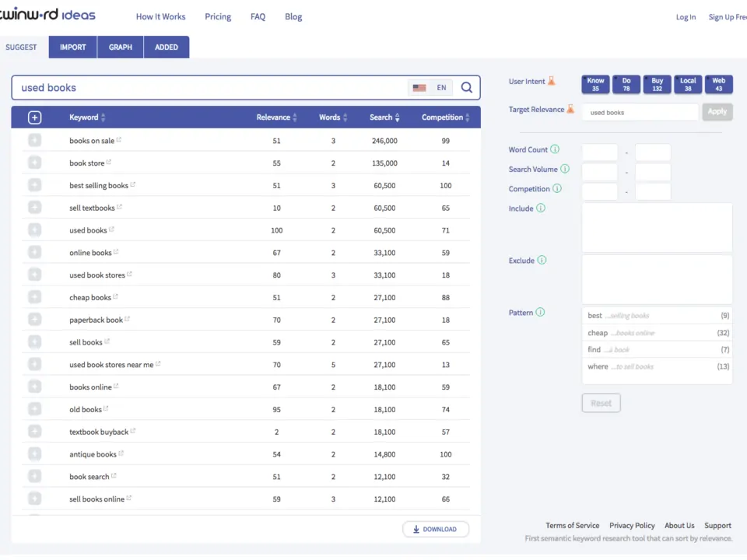The width and height of the screenshot is (747, 560).
Task: Add 'old books' with plus icon
Action: (34, 409)
